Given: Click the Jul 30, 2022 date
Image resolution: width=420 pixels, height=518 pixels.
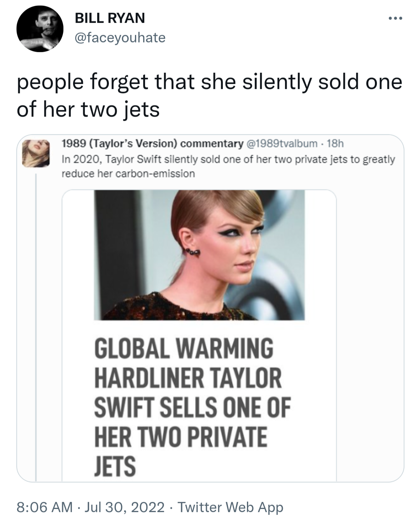Looking at the screenshot, I should 124,507.
